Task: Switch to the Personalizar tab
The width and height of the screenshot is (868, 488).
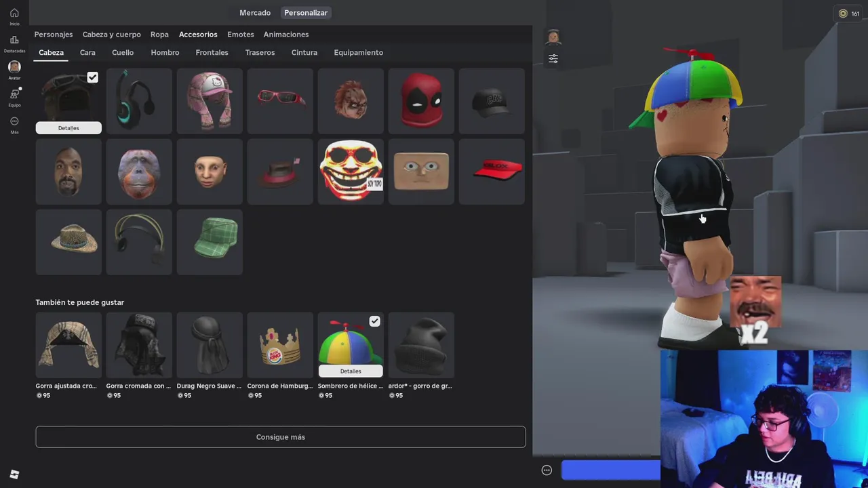Action: click(306, 13)
